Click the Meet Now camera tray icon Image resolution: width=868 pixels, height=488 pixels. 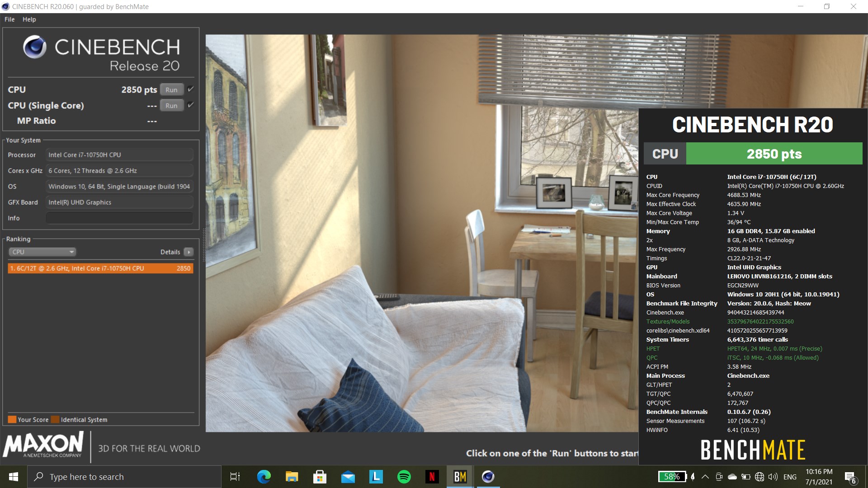[719, 477]
